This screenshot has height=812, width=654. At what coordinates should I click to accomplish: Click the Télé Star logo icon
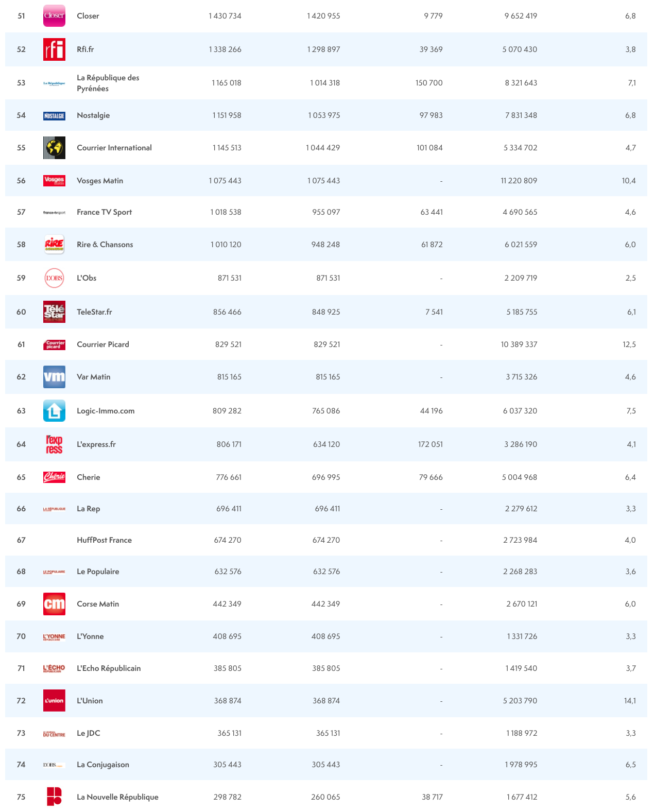pyautogui.click(x=54, y=312)
